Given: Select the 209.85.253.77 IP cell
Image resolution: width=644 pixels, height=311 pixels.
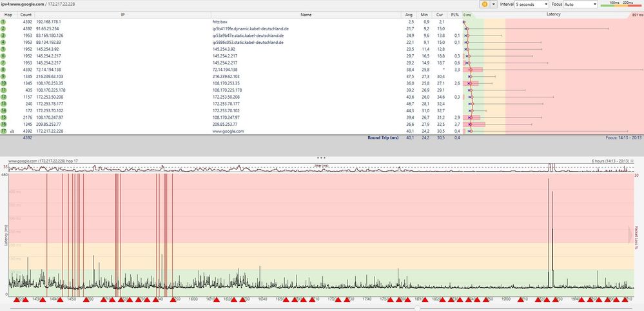Looking at the screenshot, I should pyautogui.click(x=48, y=124).
